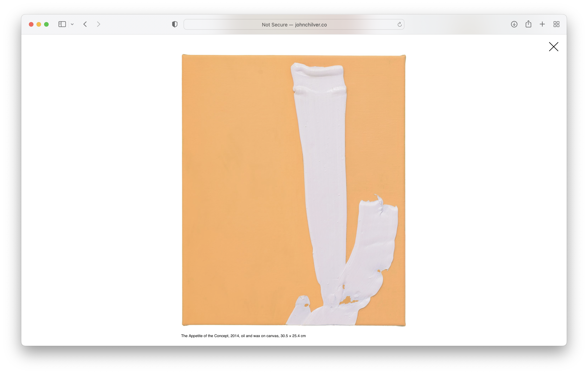588x374 pixels.
Task: Click the red close window button
Action: 31,24
